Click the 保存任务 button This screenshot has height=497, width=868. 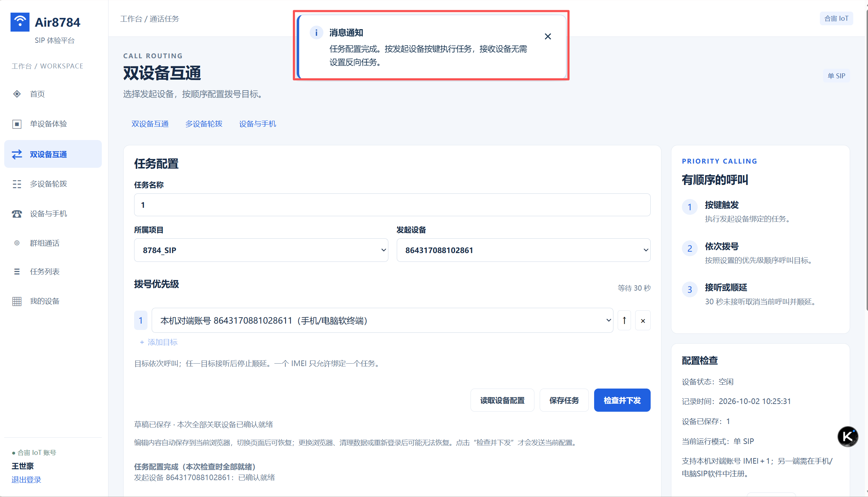564,400
